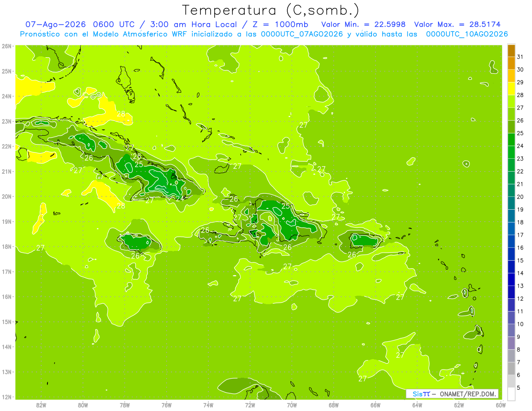Click the "82W" longitude label
The height and width of the screenshot is (411, 532).
tap(41, 405)
